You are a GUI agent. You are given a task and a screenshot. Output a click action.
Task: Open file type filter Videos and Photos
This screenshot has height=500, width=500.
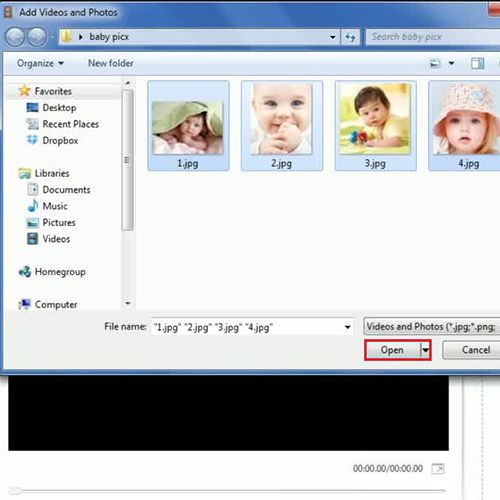pos(432,326)
